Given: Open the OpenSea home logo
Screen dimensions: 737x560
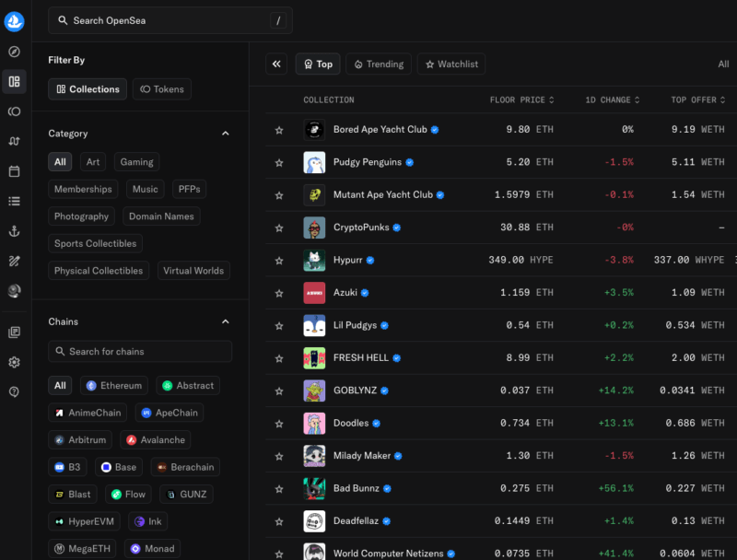Looking at the screenshot, I should point(14,21).
